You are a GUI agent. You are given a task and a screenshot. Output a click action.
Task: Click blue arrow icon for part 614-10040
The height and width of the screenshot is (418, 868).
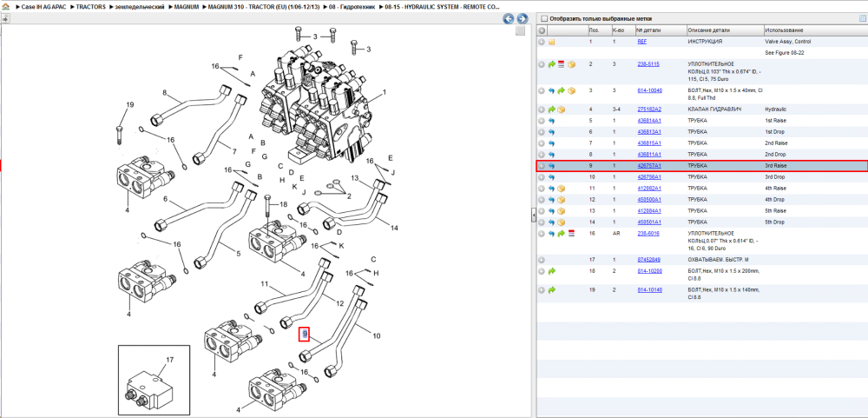551,90
